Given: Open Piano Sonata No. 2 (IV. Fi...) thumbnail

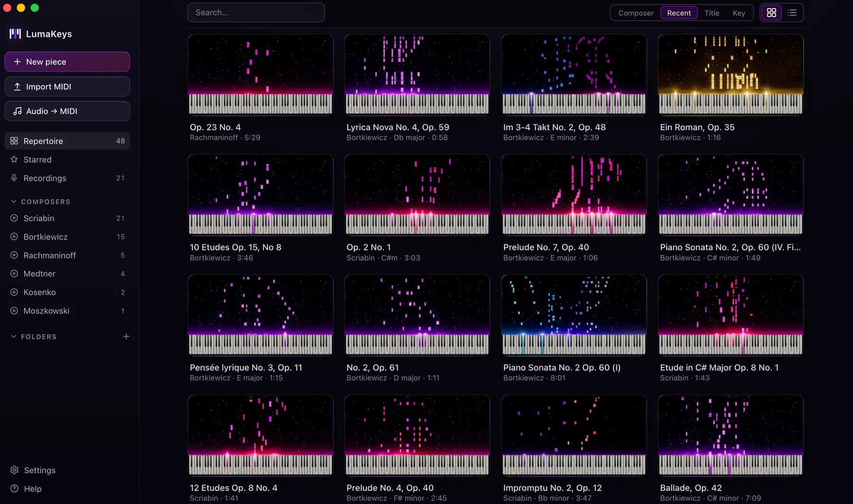Looking at the screenshot, I should click(x=731, y=195).
